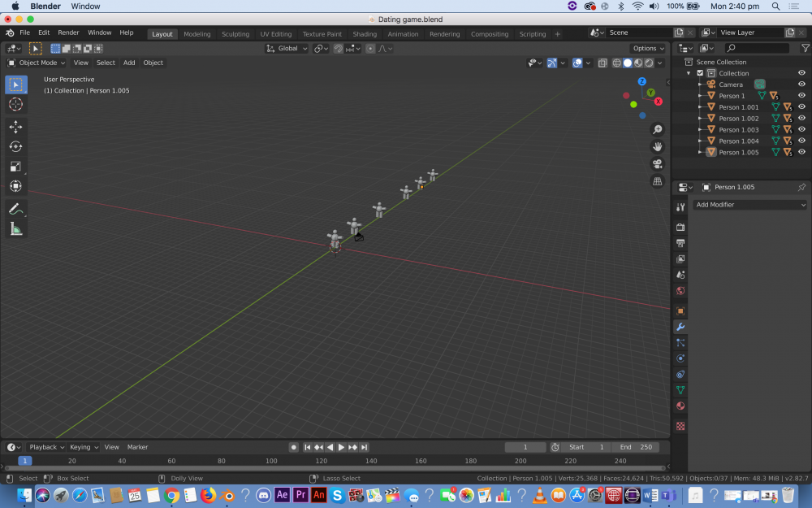Jump to the animation end frame
Screen dimensions: 812x508
(x=364, y=447)
